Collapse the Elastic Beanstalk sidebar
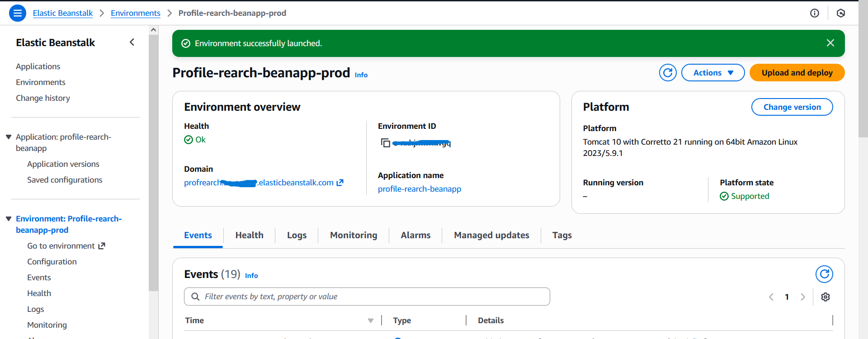Screen dimensions: 868x339 pyautogui.click(x=132, y=42)
